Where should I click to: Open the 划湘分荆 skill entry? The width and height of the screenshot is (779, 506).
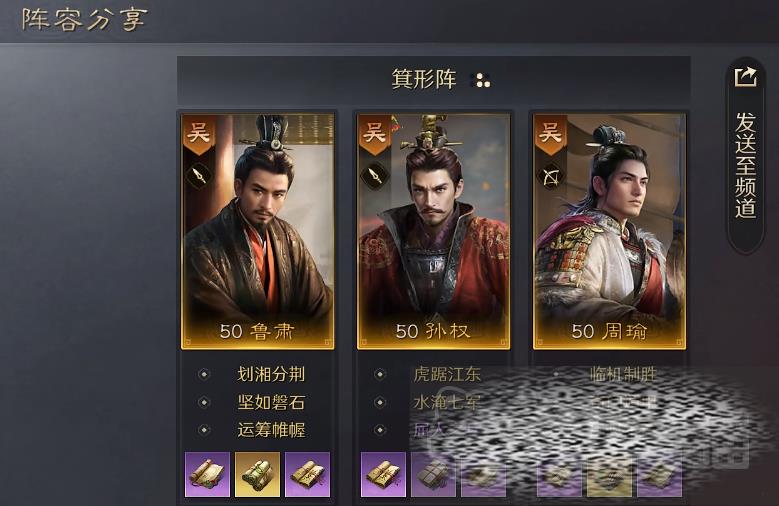point(271,374)
